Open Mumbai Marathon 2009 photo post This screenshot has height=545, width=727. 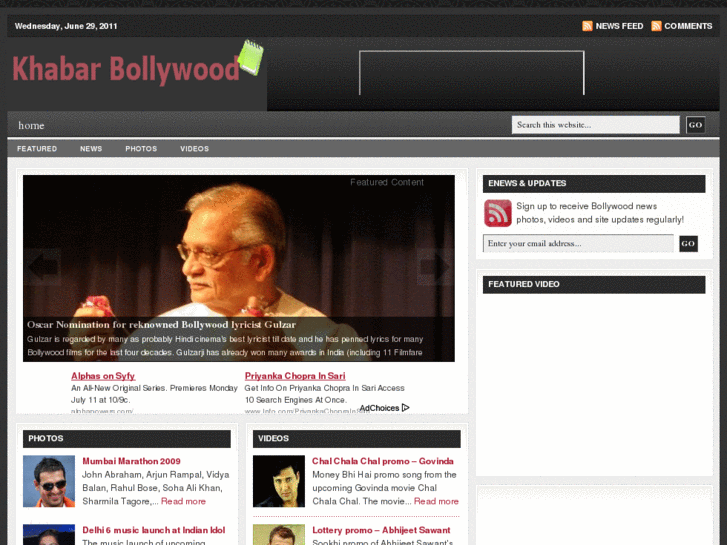[131, 461]
